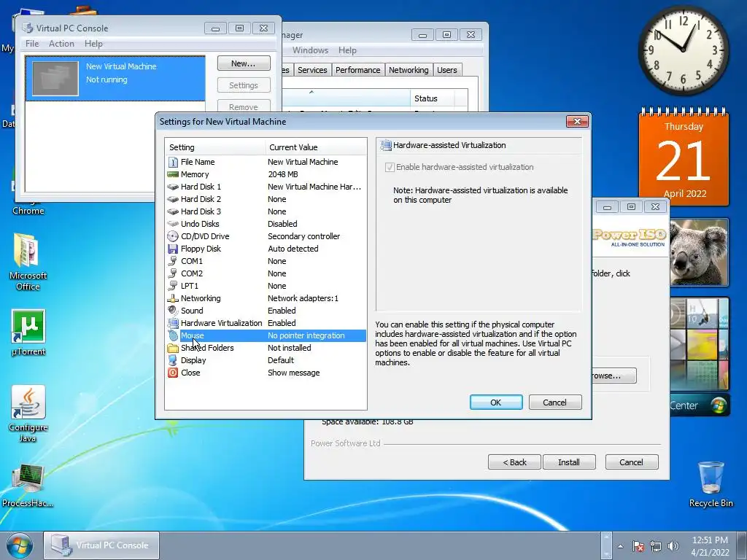This screenshot has height=560, width=747.
Task: Open the Microsoft Office desktop folder
Action: pos(28,262)
